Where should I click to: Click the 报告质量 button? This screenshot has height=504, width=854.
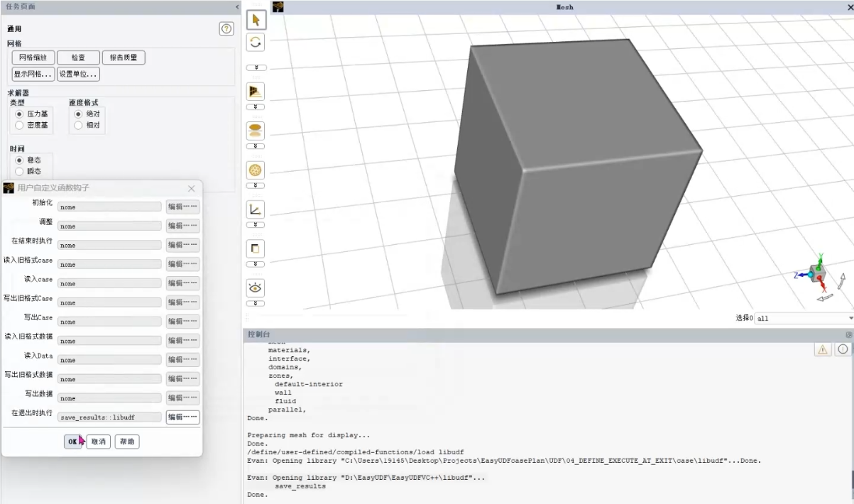(x=124, y=57)
